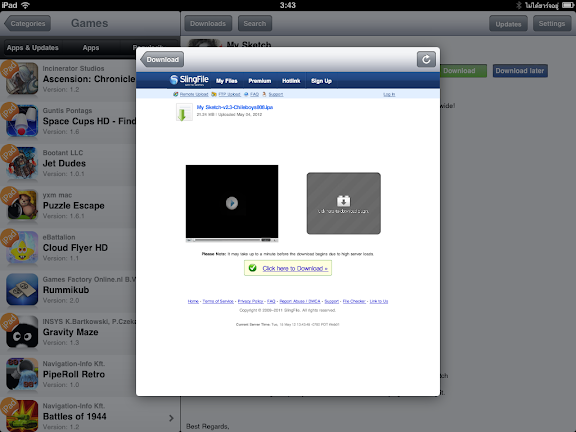Screen dimensions: 576x432
Task: Expand the Battles of 1944 row chevron
Action: click(171, 418)
